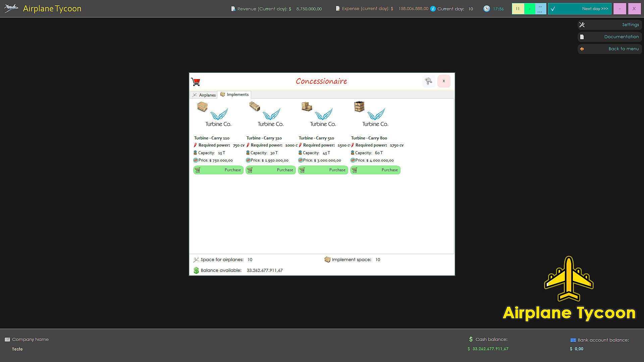The width and height of the screenshot is (644, 362).
Task: Click the Turbine Carry 800 crate thumbnail
Action: 359,107
